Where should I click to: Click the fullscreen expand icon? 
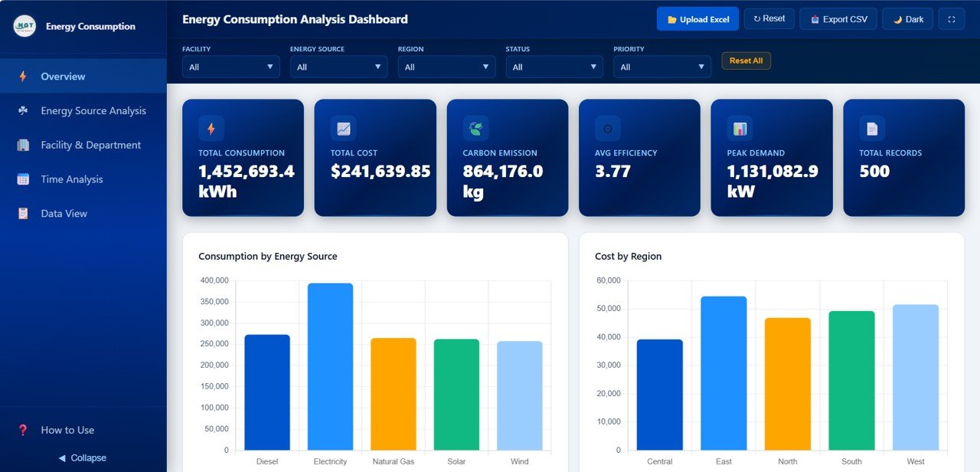pos(952,19)
